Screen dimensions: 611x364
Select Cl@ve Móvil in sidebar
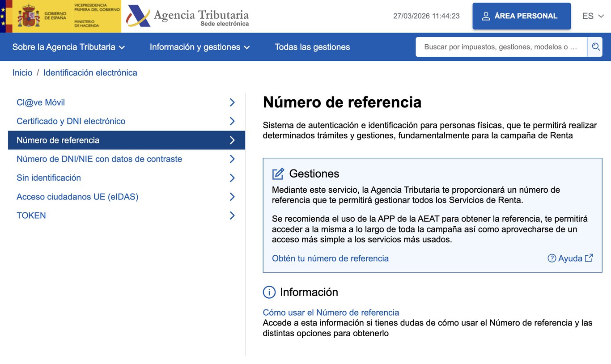127,102
